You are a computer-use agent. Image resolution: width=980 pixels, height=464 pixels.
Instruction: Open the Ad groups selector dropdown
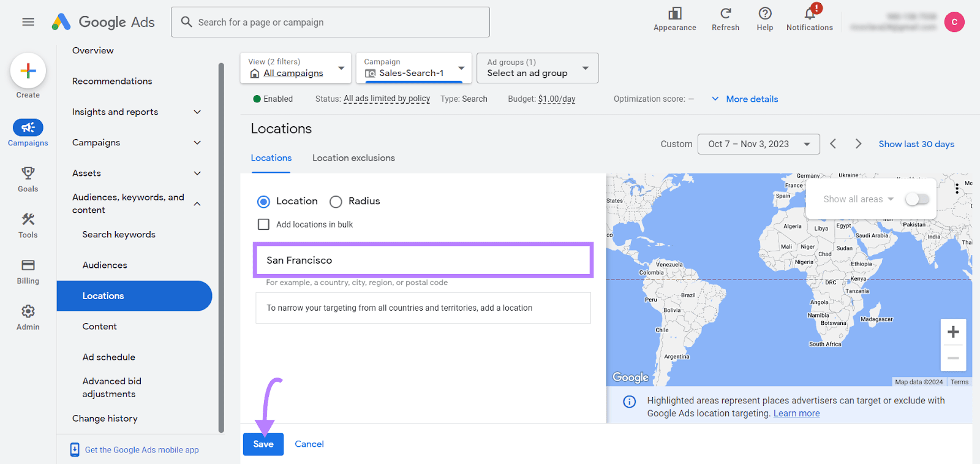537,68
